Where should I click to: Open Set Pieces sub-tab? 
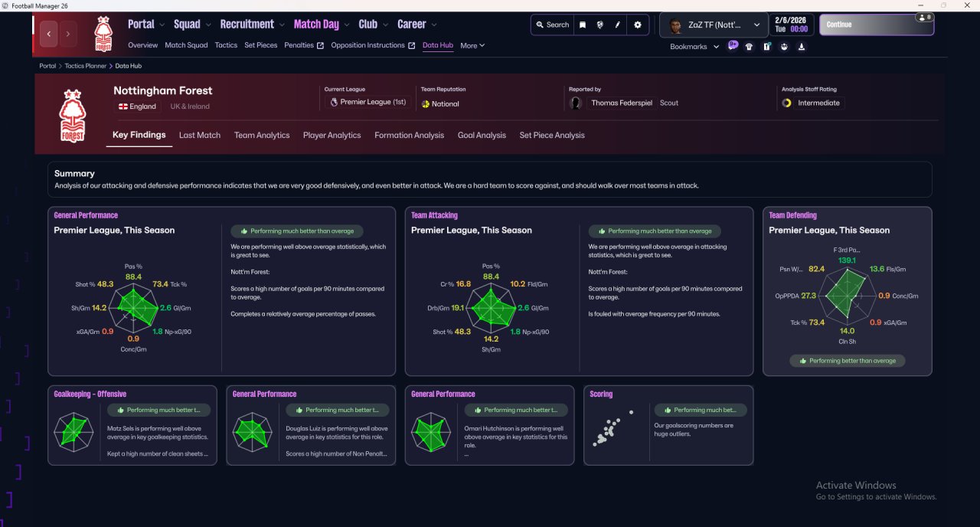(x=261, y=45)
